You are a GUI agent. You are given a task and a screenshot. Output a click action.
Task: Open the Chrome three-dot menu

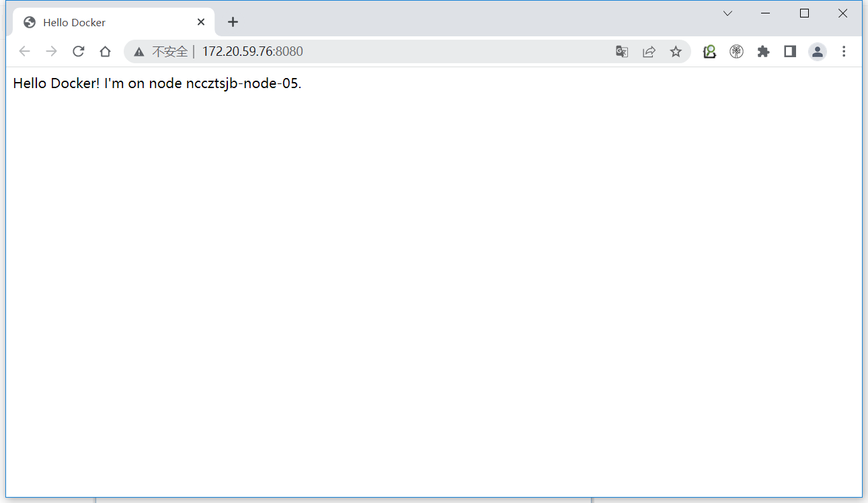click(844, 52)
